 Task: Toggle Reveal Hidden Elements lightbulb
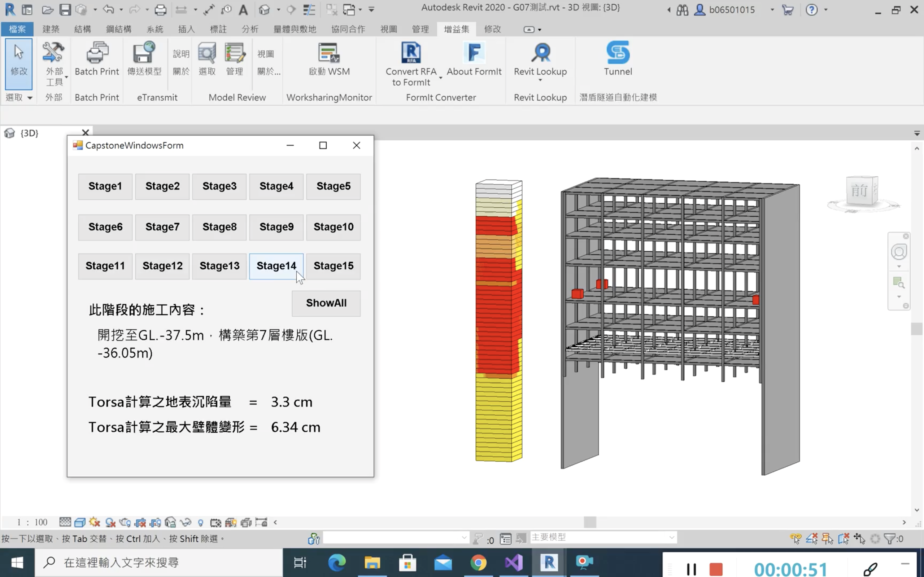pos(200,522)
